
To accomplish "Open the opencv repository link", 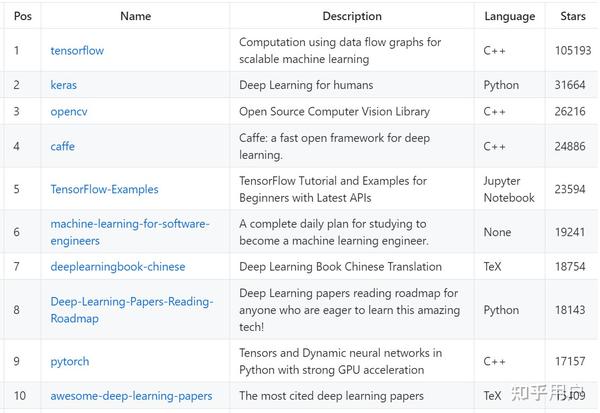I will click(x=69, y=112).
